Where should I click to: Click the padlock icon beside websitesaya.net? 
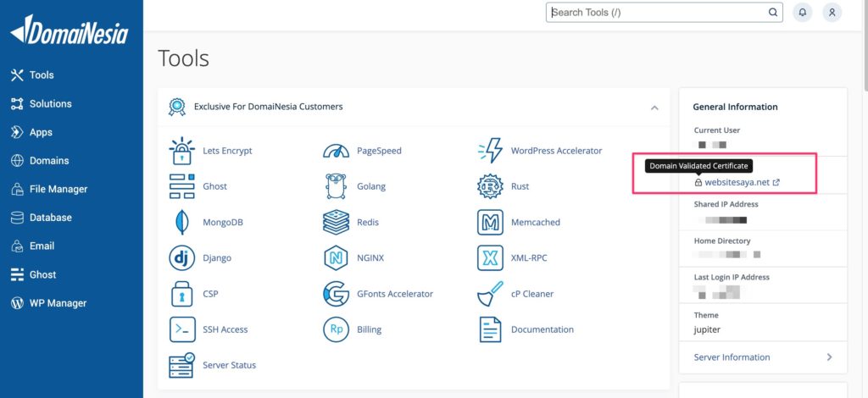698,182
